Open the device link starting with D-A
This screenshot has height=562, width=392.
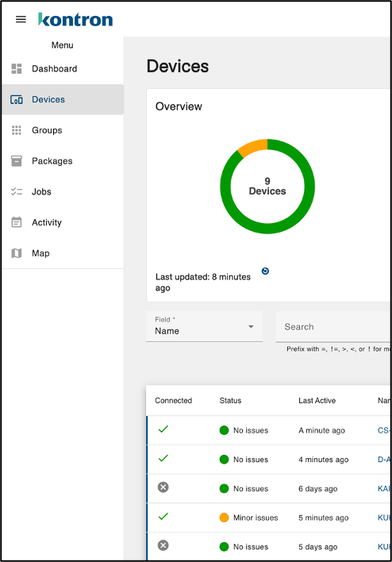384,460
